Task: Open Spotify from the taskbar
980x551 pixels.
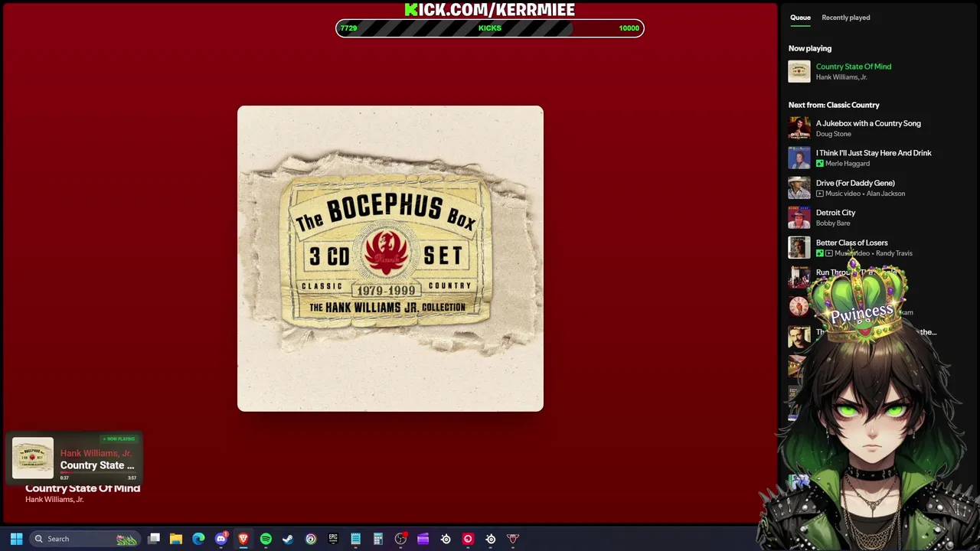Action: [266, 539]
